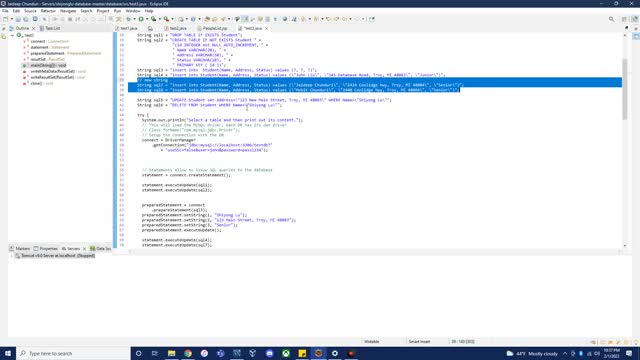This screenshot has height=360, width=640.
Task: Collapse the test3 class node in Outline
Action: tap(12, 36)
